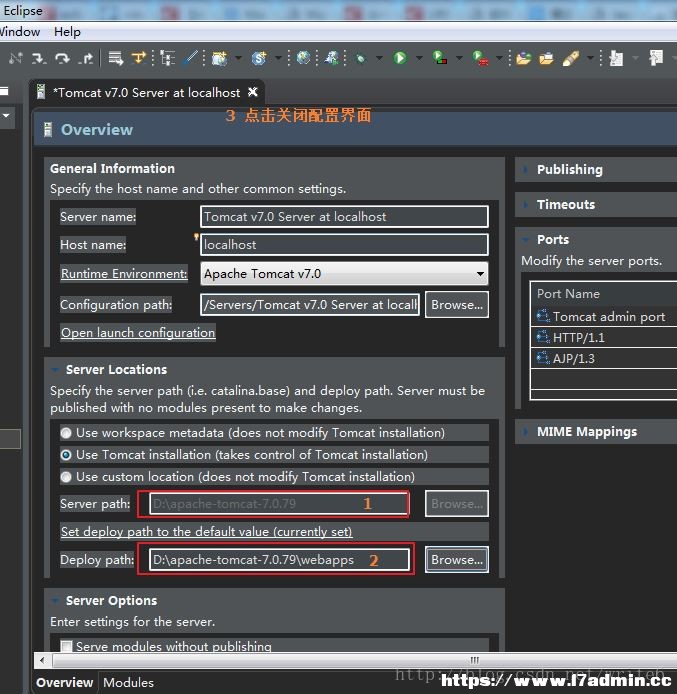Click Open launch configuration link
677x694 pixels.
click(x=138, y=332)
